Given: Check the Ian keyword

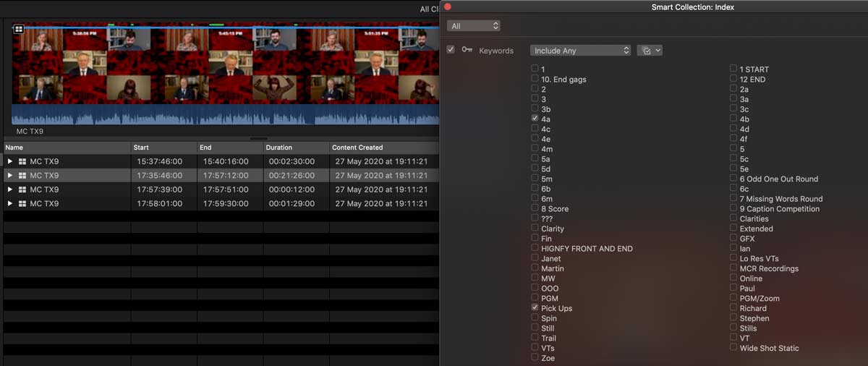Looking at the screenshot, I should point(733,247).
